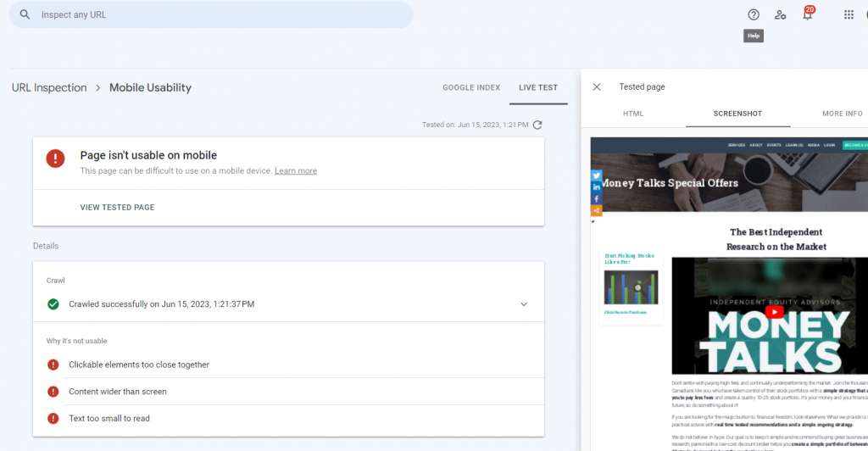Click The Best Independent Research heading
The height and width of the screenshot is (451, 868).
[776, 239]
